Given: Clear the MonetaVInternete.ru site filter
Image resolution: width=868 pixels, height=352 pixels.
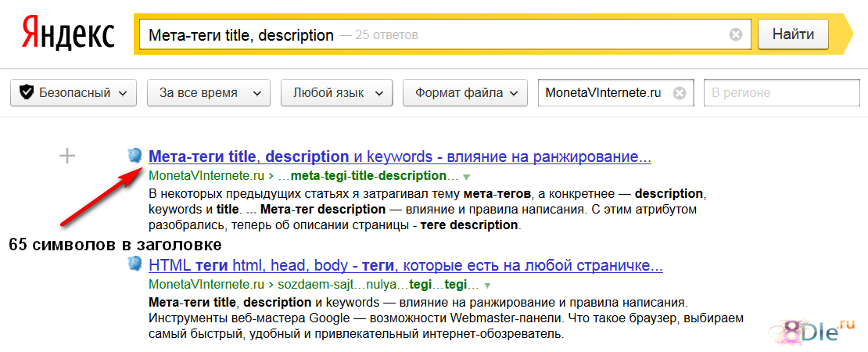Looking at the screenshot, I should [x=680, y=93].
